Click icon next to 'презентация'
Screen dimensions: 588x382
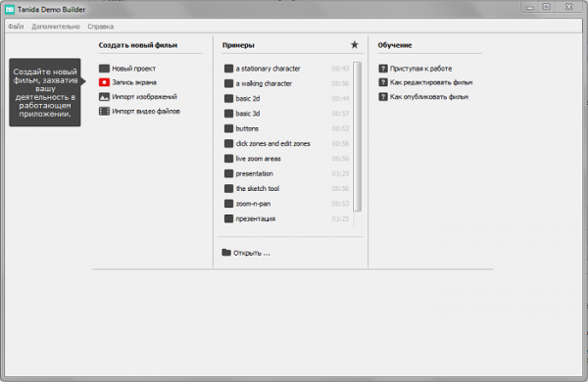(228, 218)
